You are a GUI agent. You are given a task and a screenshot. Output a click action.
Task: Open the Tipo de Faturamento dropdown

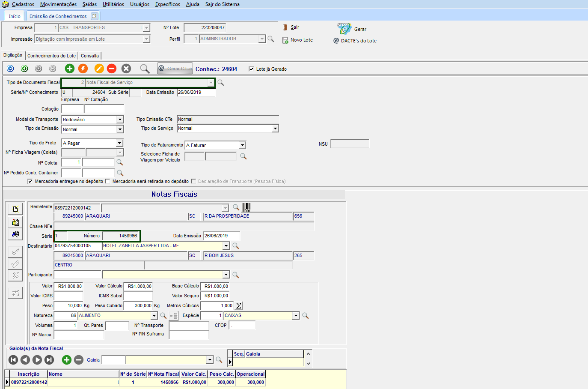click(242, 145)
